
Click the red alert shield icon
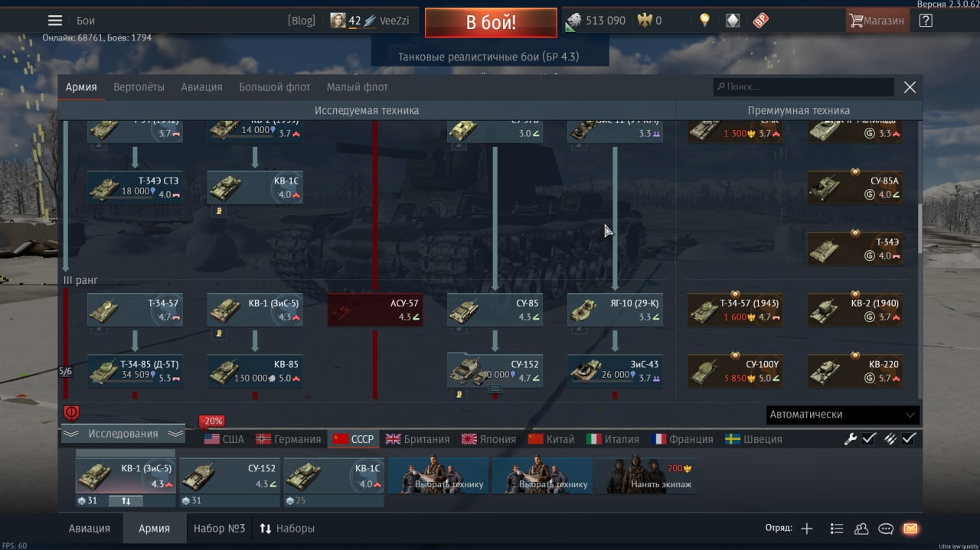[71, 413]
